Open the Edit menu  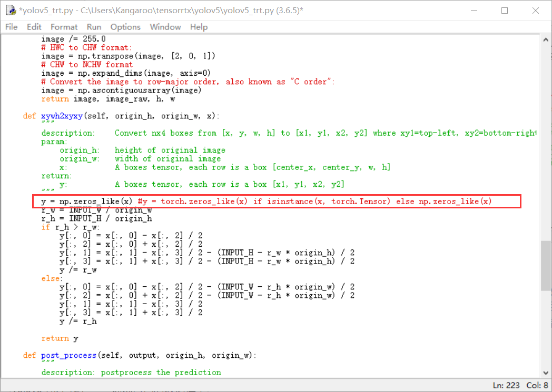click(x=34, y=27)
